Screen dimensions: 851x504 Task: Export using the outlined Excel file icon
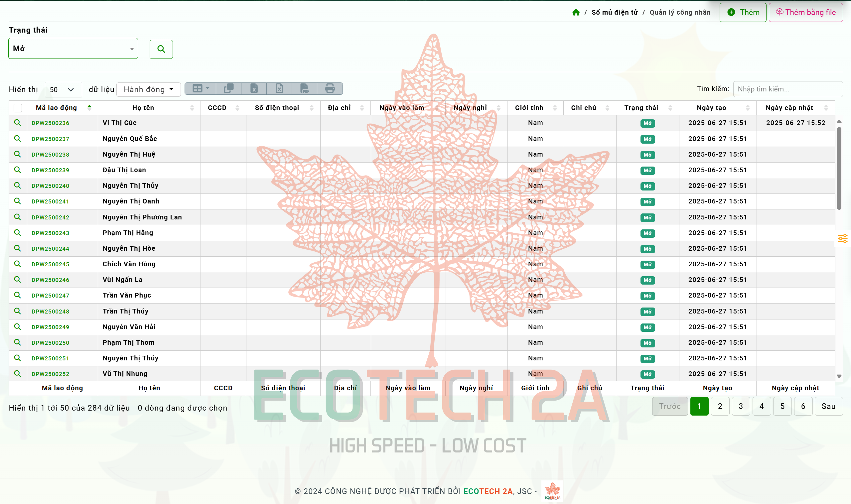pos(279,89)
